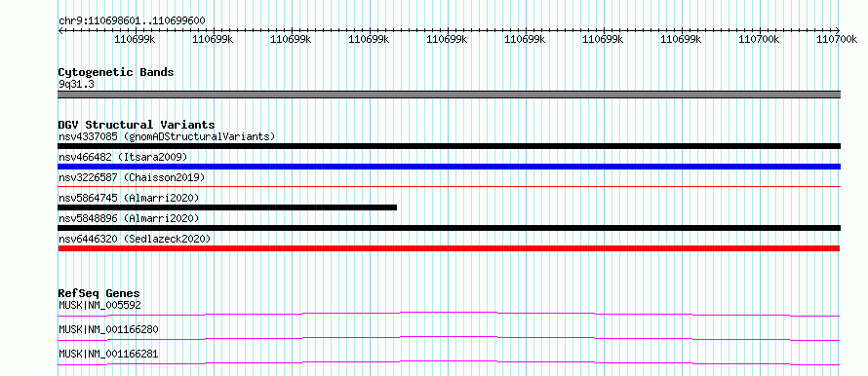Click the nsv5864745 Almarri2020 label
This screenshot has height=376, width=868.
click(129, 198)
